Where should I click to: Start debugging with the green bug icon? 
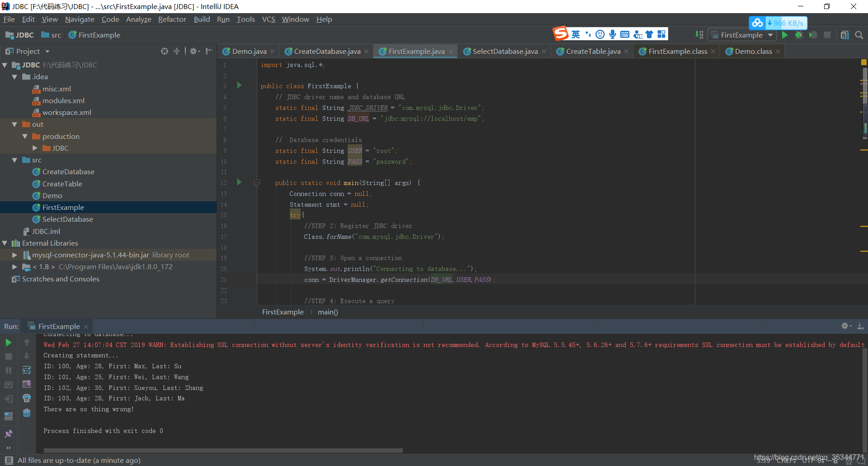pyautogui.click(x=799, y=35)
